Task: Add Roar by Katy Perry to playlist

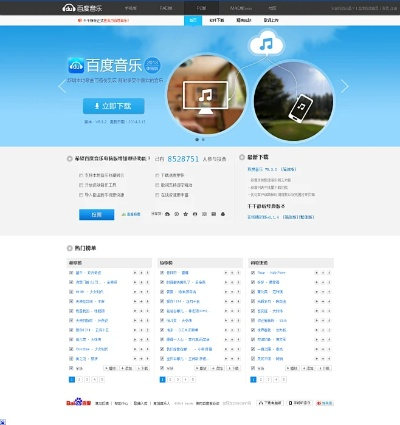Action: click(323, 273)
